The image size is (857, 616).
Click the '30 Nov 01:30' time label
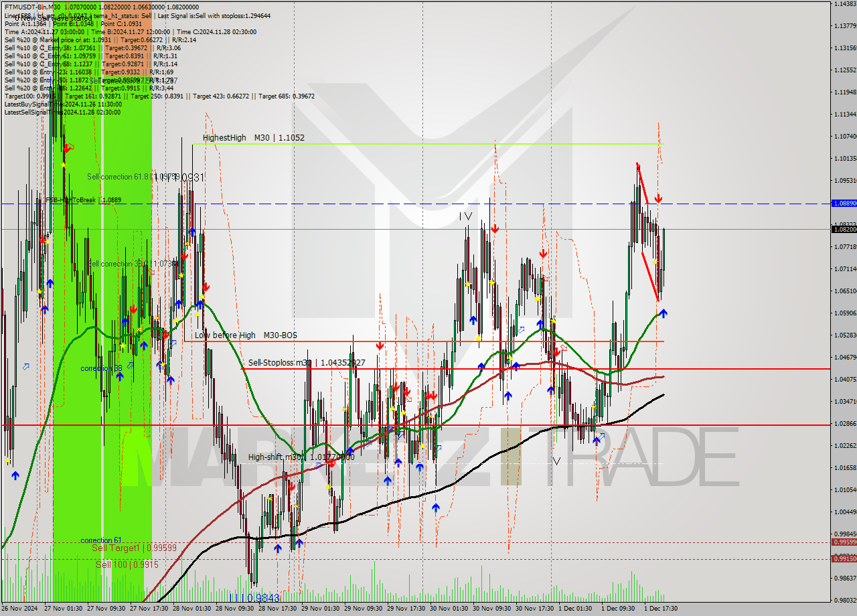(x=448, y=609)
